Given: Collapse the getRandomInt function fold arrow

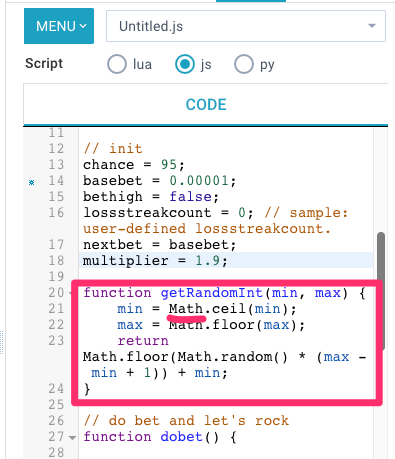Looking at the screenshot, I should click(x=71, y=293).
